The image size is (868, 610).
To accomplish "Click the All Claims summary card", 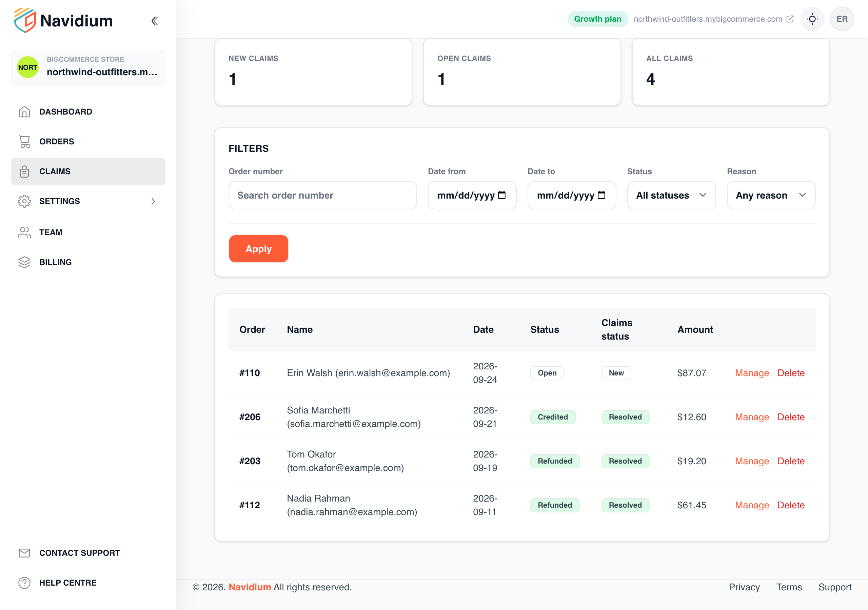I will click(731, 72).
